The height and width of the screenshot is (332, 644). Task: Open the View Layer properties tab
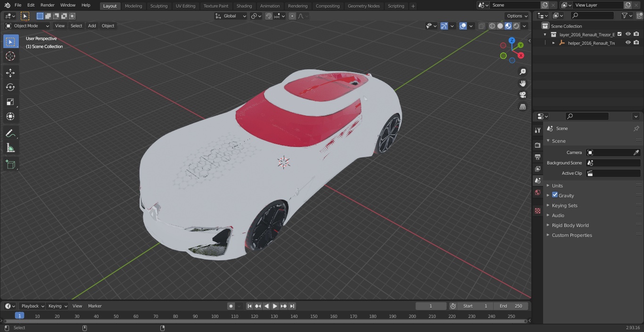coord(537,169)
